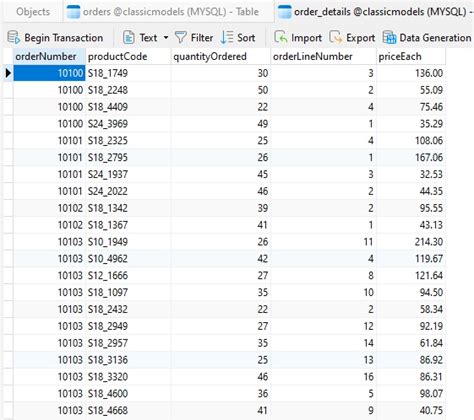The image size is (474, 420).
Task: Click the orders table tab icon
Action: pos(73,12)
